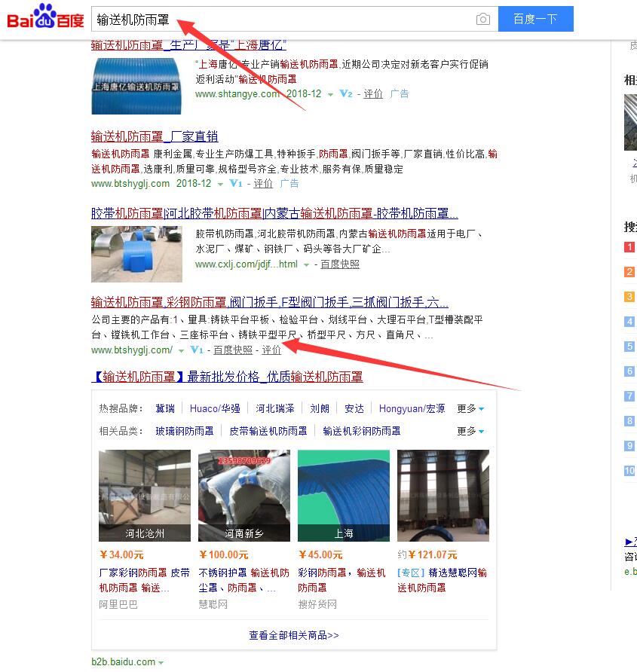The height and width of the screenshot is (672, 637).
Task: Click the ¥45.00元 price text
Action: (x=320, y=555)
